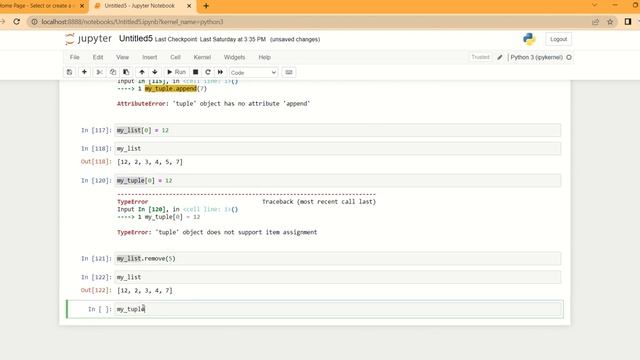The image size is (640, 360).
Task: Move the selected cell down
Action: pos(155,72)
